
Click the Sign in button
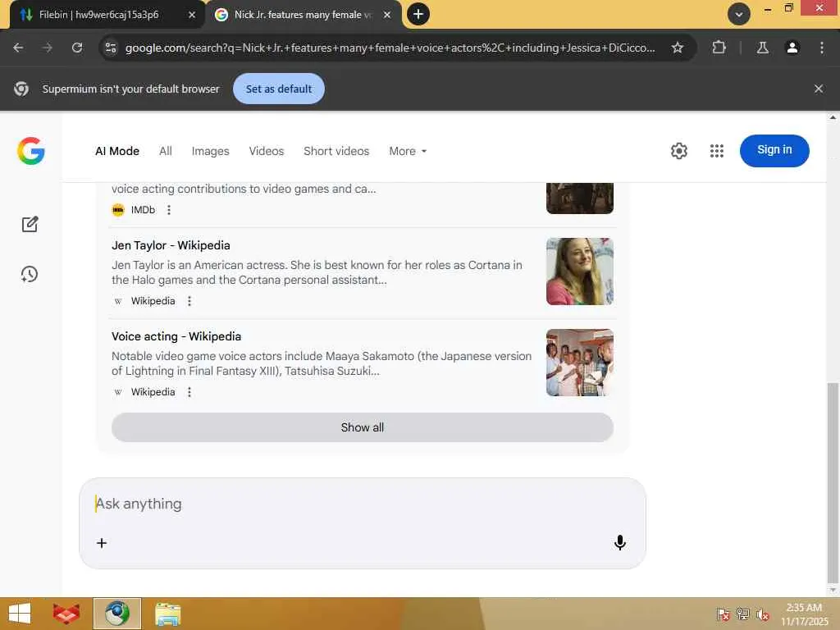coord(774,151)
